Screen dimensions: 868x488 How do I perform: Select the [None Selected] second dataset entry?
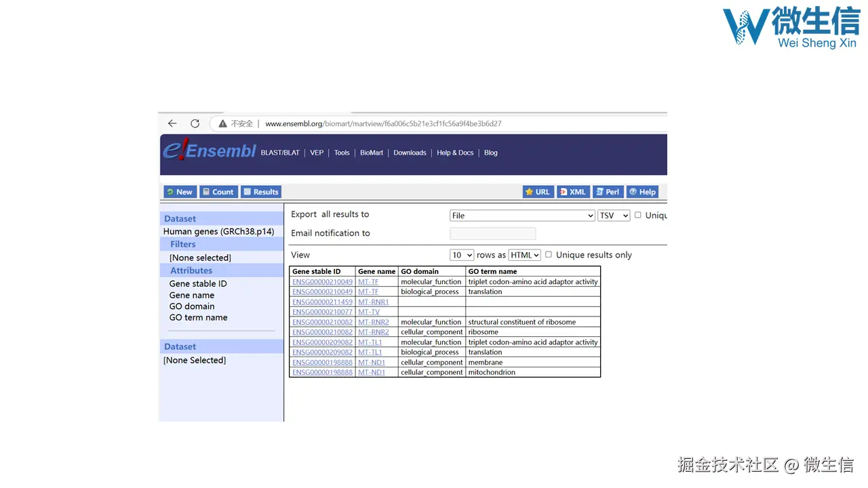pos(195,360)
